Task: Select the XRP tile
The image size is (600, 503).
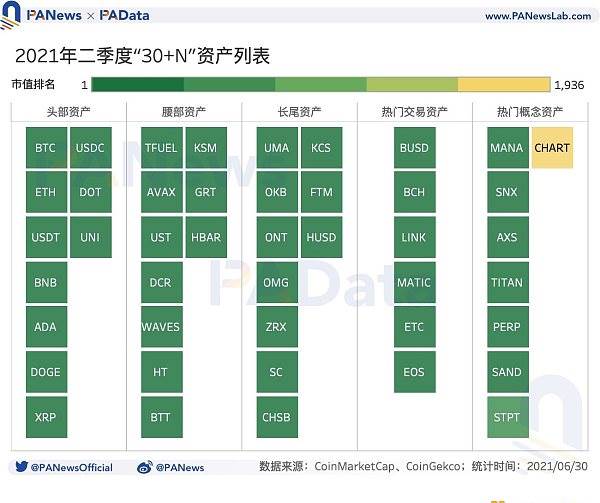Action: (x=46, y=417)
